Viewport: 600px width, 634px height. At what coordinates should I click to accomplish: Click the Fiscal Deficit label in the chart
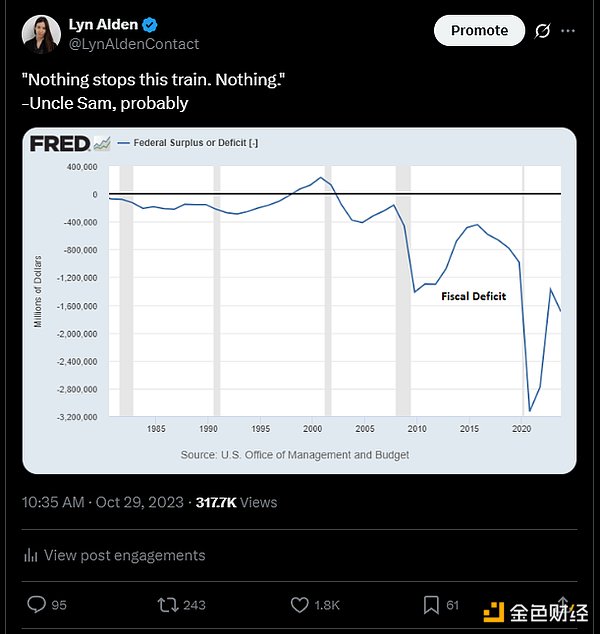(473, 297)
